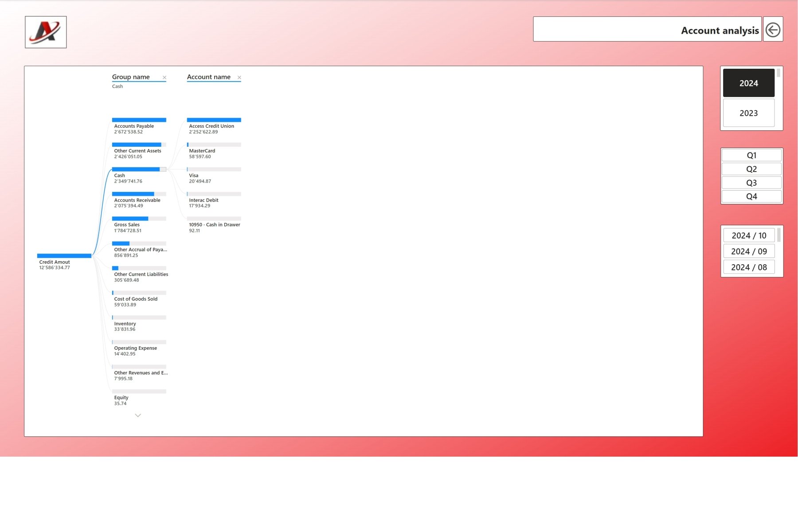The image size is (798, 532).
Task: Select the Visa account node
Action: [214, 175]
